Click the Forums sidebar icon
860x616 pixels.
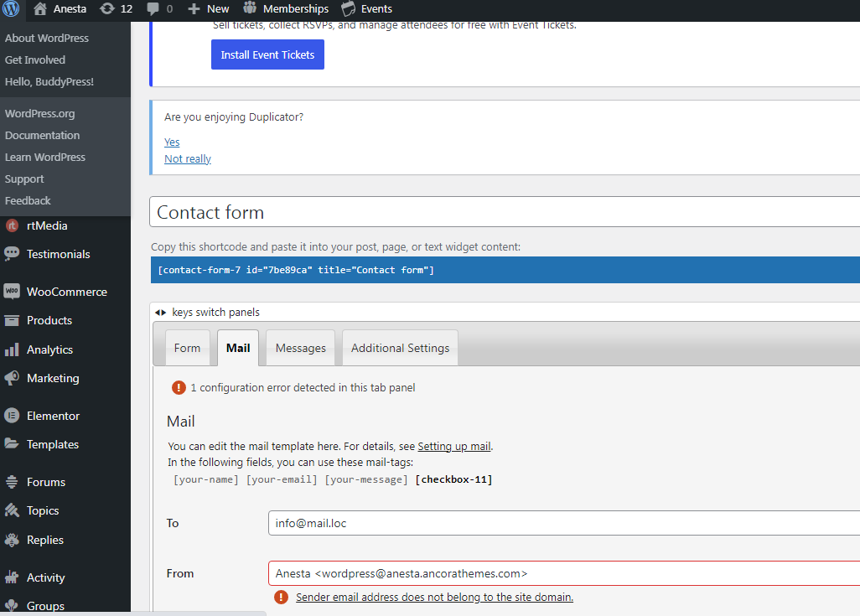[12, 482]
